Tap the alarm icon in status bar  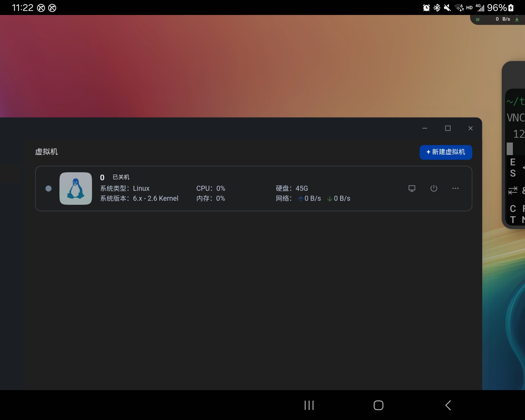426,8
